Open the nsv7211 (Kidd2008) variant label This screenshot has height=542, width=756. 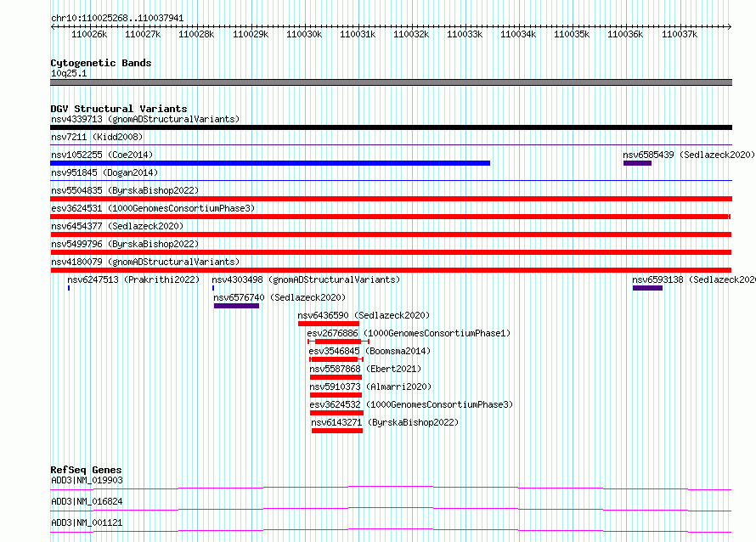click(x=97, y=137)
